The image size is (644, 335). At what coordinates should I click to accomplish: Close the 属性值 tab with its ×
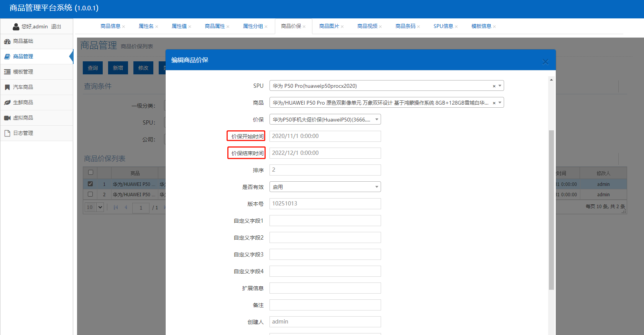(x=190, y=27)
